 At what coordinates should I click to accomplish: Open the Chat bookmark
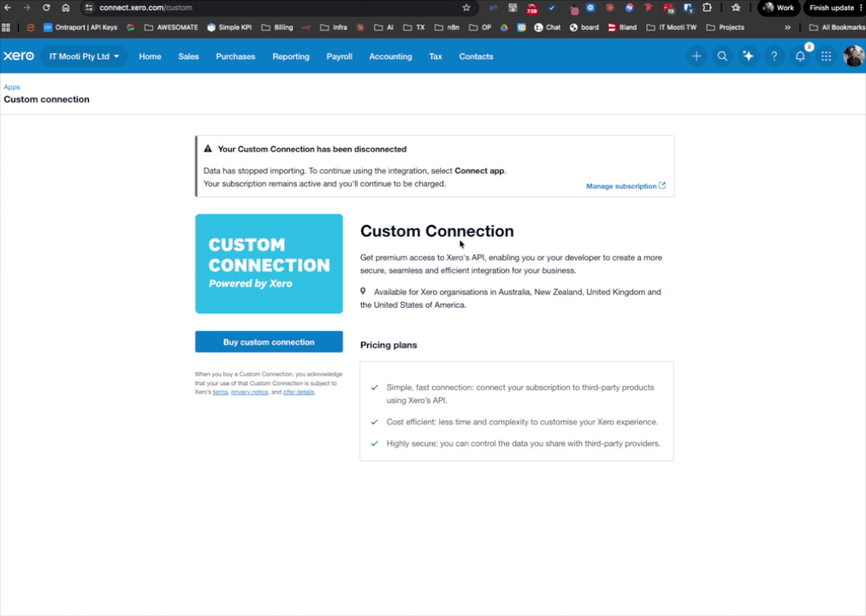click(x=548, y=27)
